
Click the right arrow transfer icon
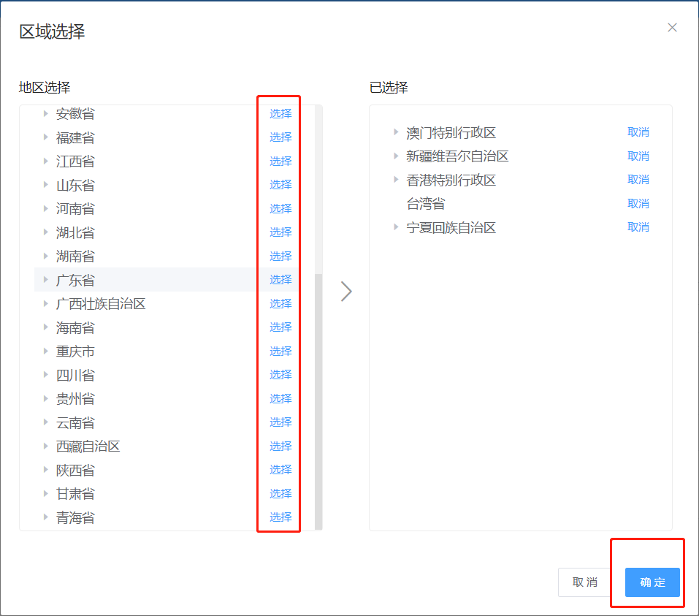coord(346,292)
